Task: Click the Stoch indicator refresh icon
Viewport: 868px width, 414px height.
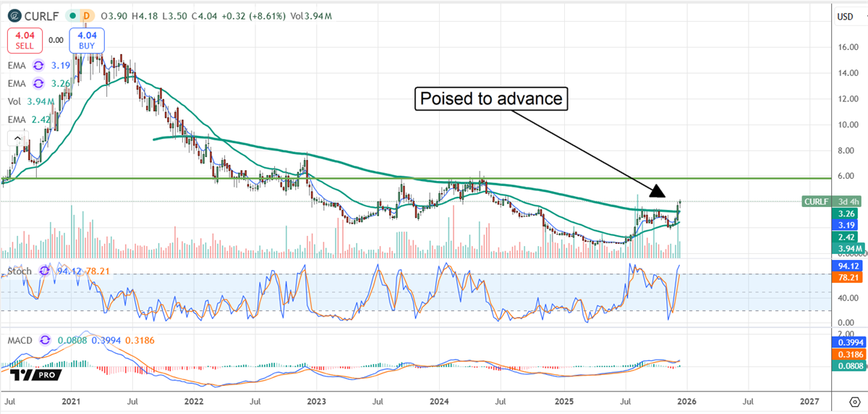Action: coord(45,271)
